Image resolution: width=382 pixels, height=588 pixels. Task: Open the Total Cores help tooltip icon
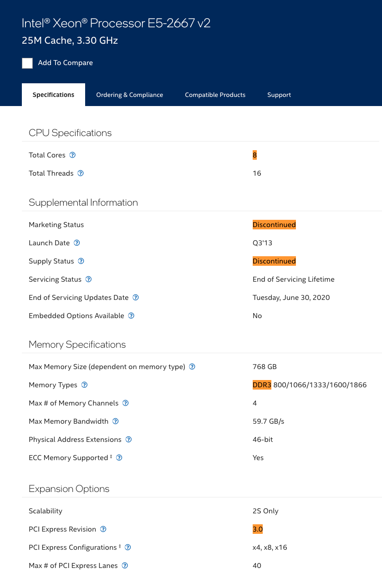coord(72,155)
